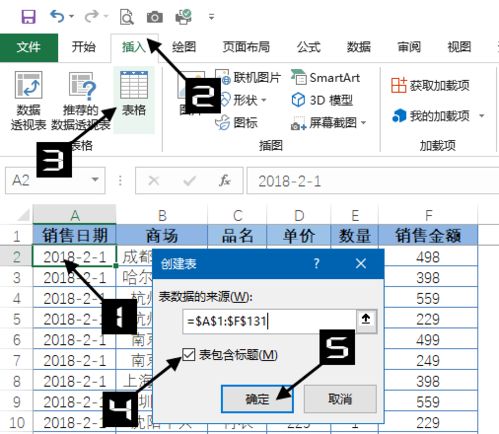The height and width of the screenshot is (434, 499).
Task: Click the 销售日期 header cell
Action: pos(75,235)
